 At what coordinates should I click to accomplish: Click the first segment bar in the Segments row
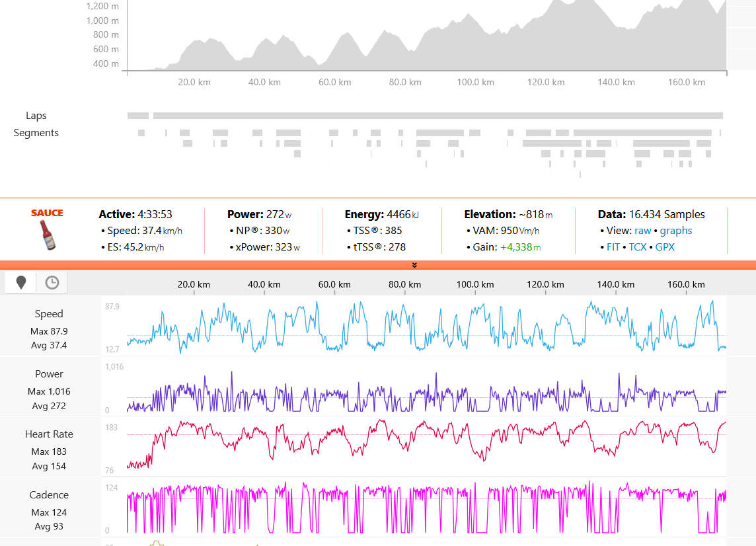(x=141, y=133)
